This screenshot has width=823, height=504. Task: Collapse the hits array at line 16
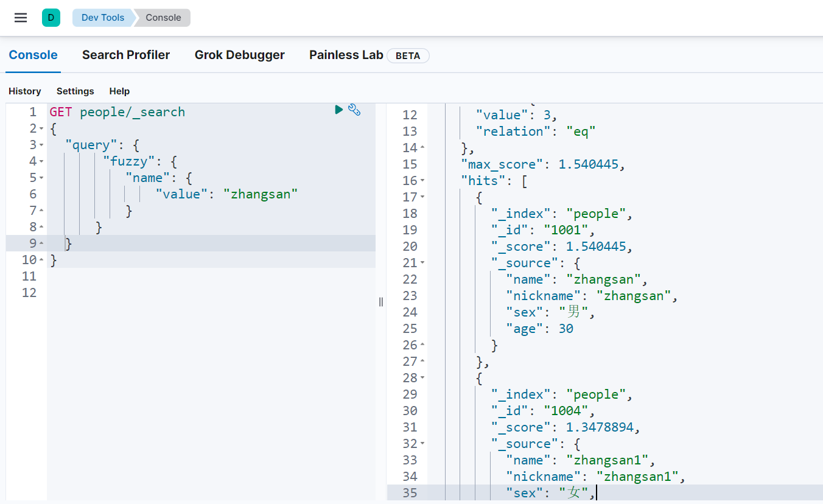(x=422, y=181)
